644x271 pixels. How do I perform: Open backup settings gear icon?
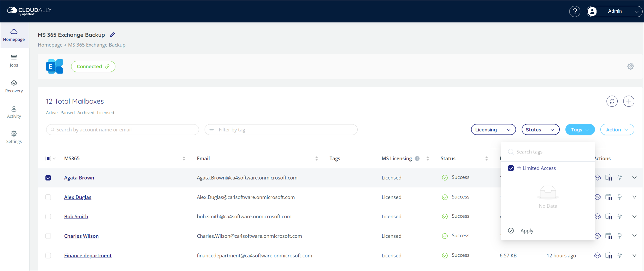630,67
